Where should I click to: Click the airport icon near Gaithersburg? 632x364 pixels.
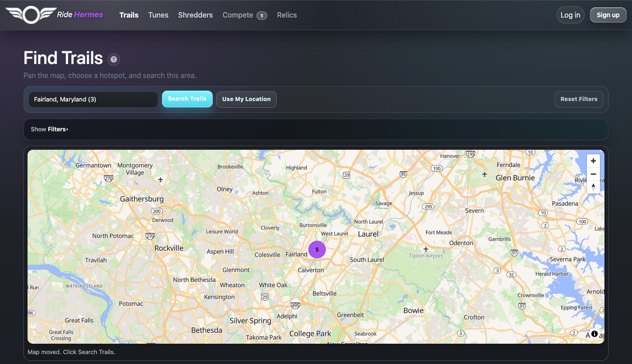click(x=161, y=180)
